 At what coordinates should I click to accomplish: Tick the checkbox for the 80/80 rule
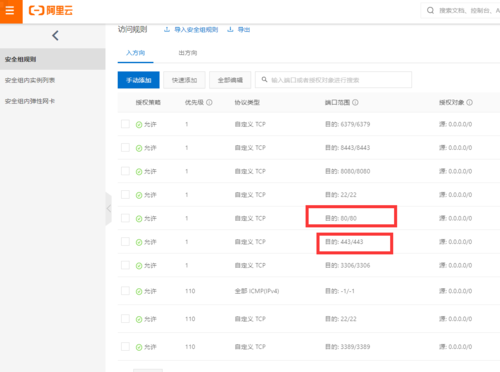point(125,218)
